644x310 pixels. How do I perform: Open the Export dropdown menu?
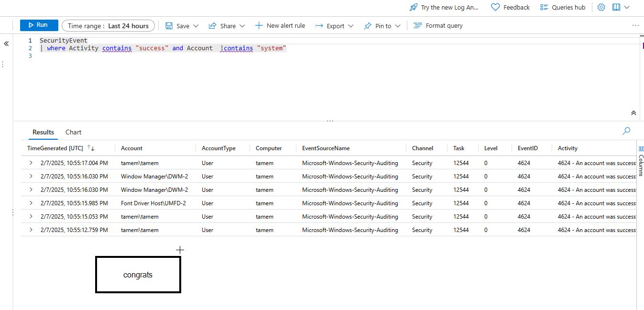(x=350, y=26)
